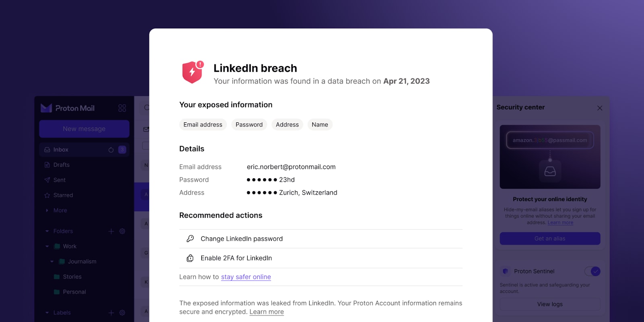The width and height of the screenshot is (644, 322).
Task: Collapse the Folders section chevron
Action: coord(47,231)
